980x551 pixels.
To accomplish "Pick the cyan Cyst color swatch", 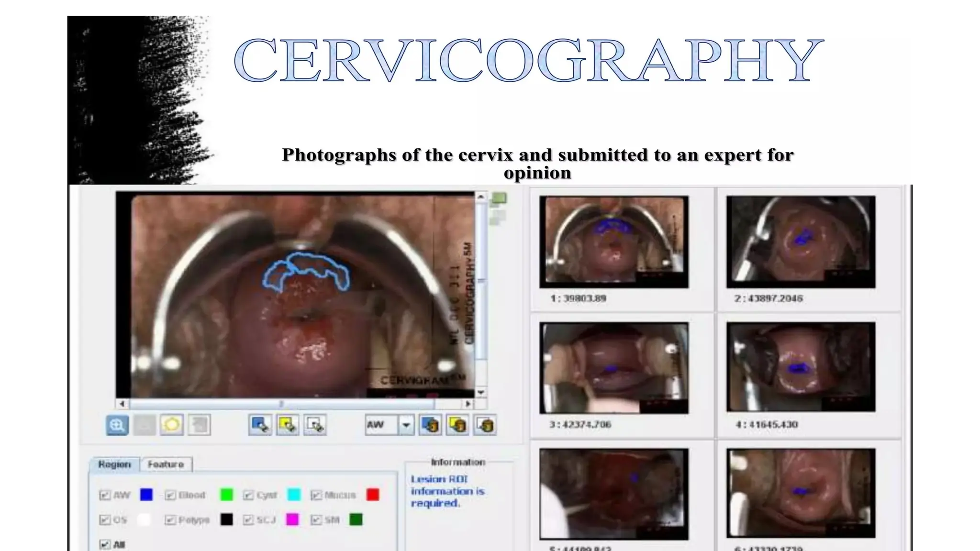I will pos(294,495).
